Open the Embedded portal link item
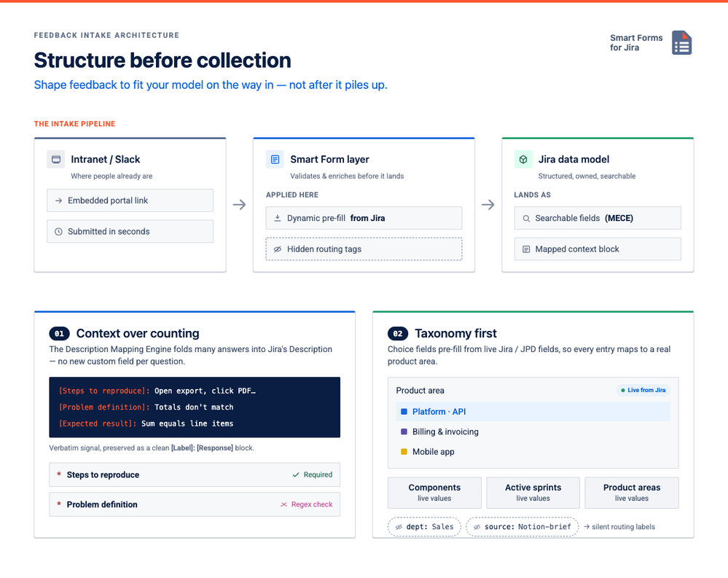Image resolution: width=728 pixels, height=578 pixels. pos(130,200)
